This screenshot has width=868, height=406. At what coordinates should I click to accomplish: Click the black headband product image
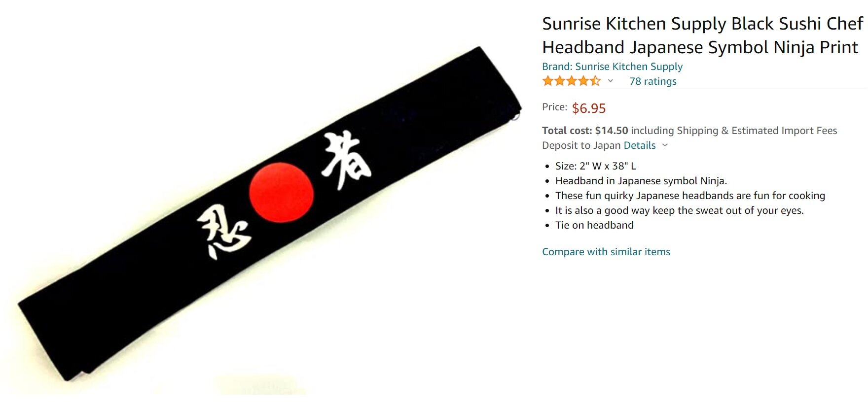pyautogui.click(x=269, y=213)
